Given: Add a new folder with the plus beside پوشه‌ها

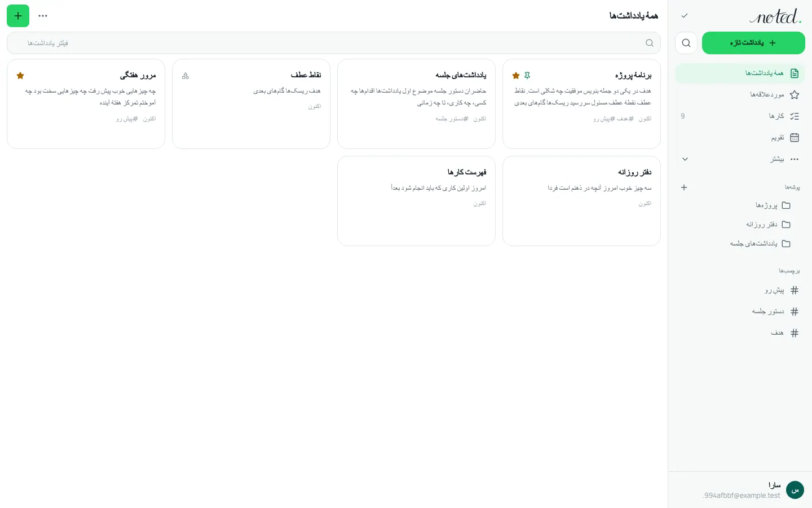Looking at the screenshot, I should point(684,187).
